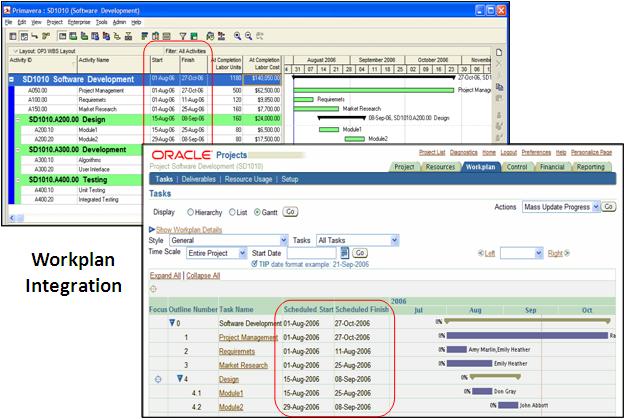Open the Tasks dropdown showing All Tasks
This screenshot has height=420, width=626.
point(358,240)
